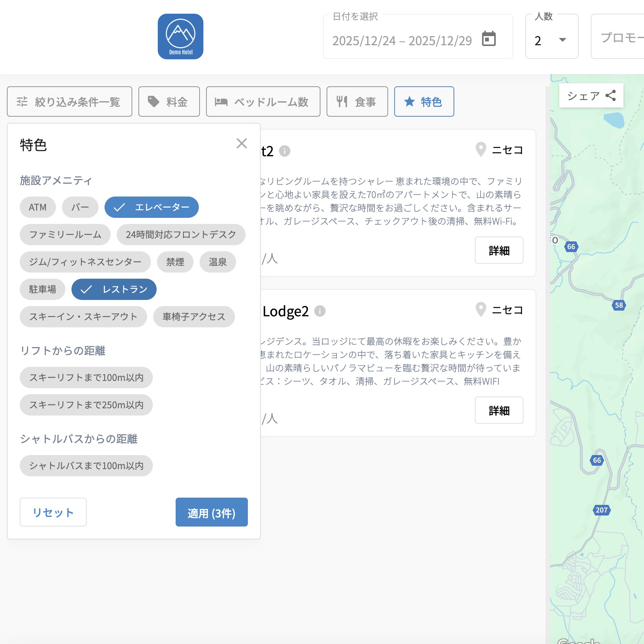Click the map pin icon beside ニセコ
This screenshot has height=644, width=644.
(481, 150)
